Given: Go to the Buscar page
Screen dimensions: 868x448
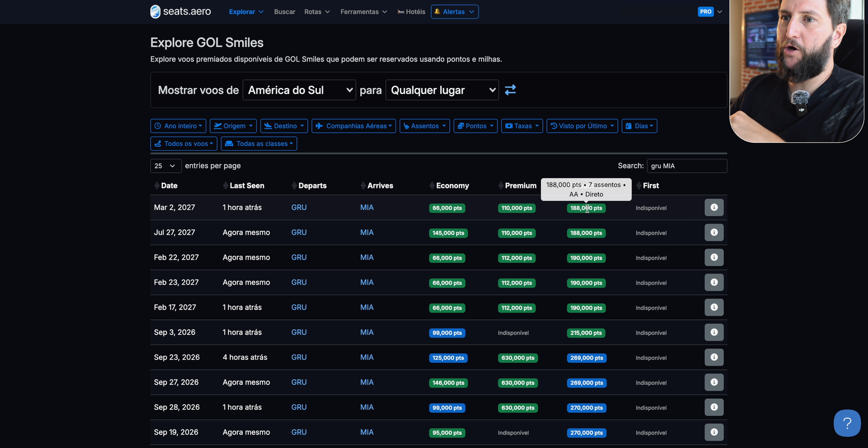Looking at the screenshot, I should (285, 12).
